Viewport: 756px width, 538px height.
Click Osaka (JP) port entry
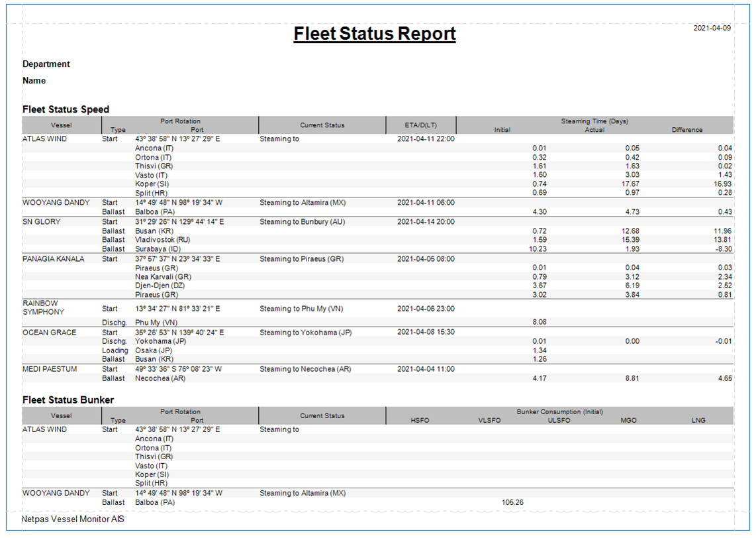pyautogui.click(x=154, y=350)
